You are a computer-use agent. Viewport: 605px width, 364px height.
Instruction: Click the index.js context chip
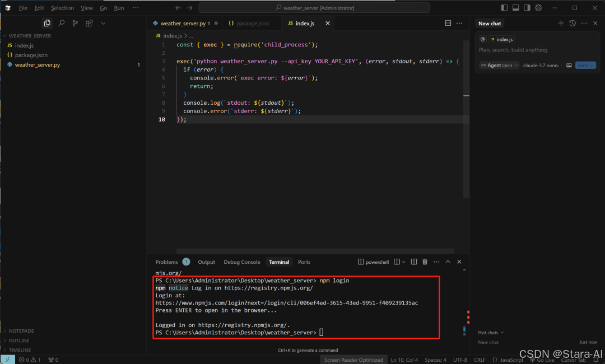click(501, 39)
